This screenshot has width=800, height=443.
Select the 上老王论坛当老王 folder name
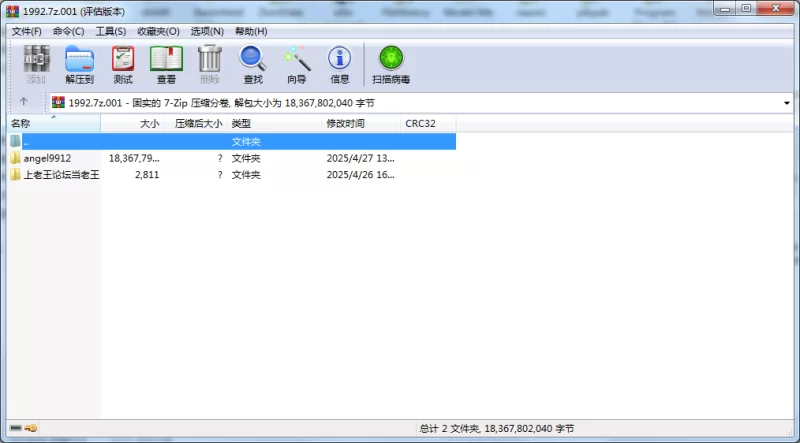point(61,175)
